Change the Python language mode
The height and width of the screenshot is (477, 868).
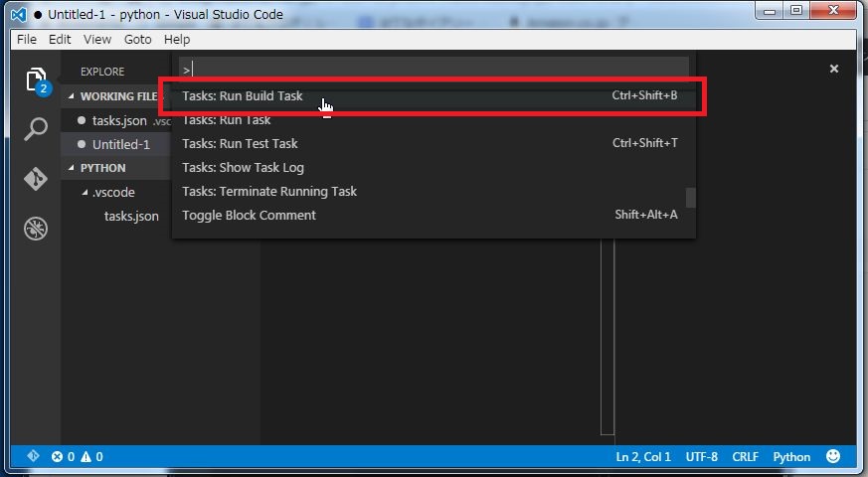pyautogui.click(x=791, y=457)
